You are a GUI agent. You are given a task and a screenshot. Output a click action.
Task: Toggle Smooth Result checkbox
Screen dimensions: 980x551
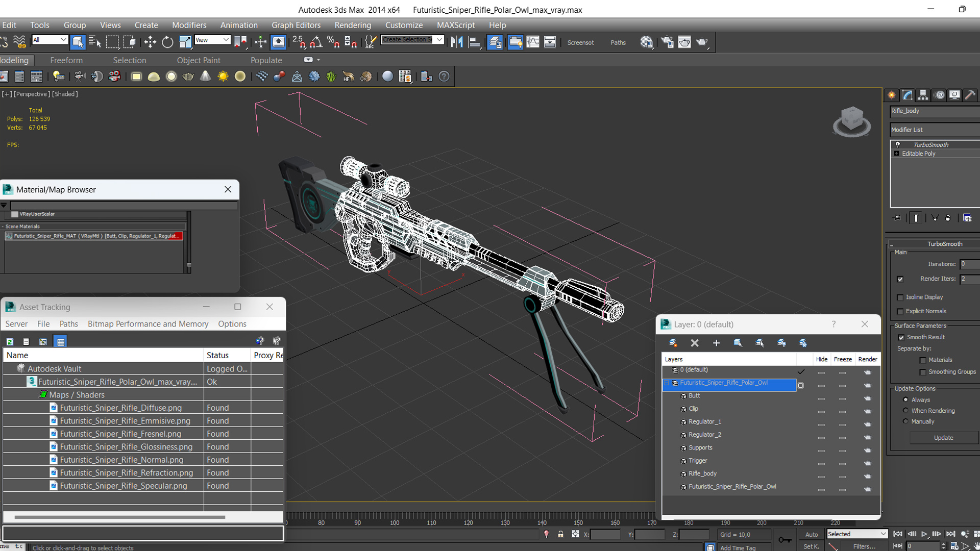pyautogui.click(x=901, y=338)
